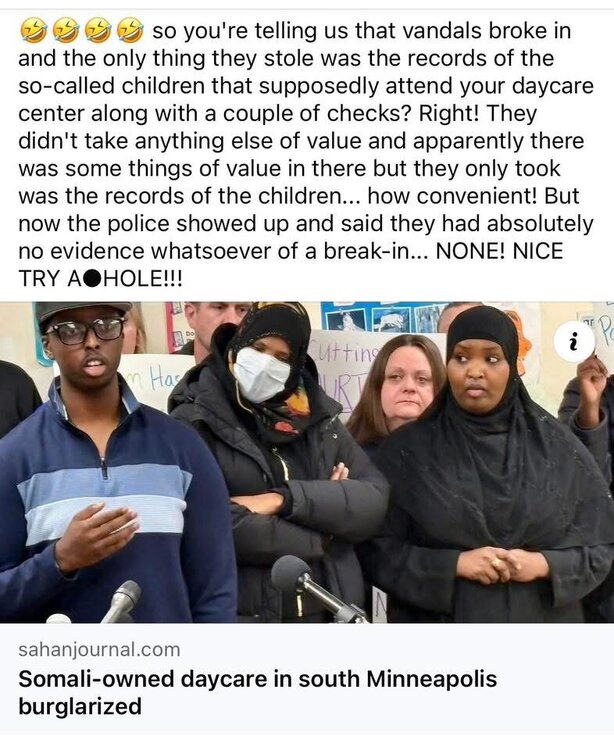Click the left microphone below the speaker
This screenshot has width=614, height=750.
[x=120, y=602]
